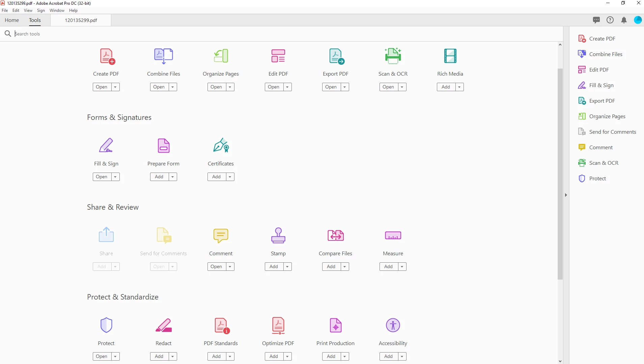Open the chat messages icon in top bar

(596, 20)
